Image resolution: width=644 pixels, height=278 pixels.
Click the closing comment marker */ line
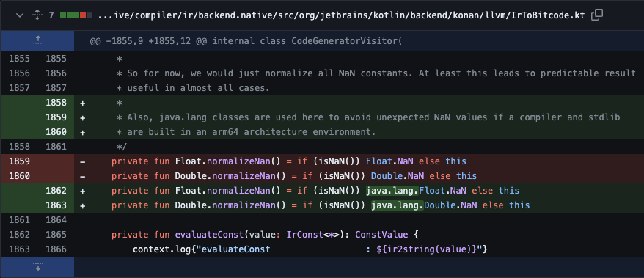click(122, 147)
